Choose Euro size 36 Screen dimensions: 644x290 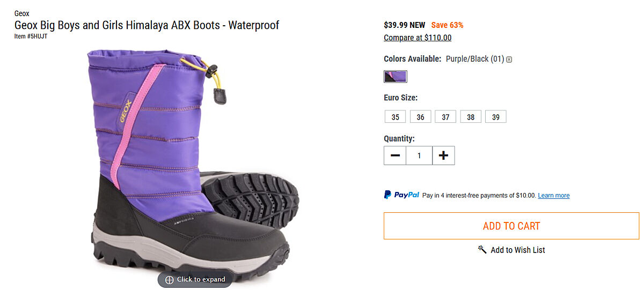(x=420, y=117)
